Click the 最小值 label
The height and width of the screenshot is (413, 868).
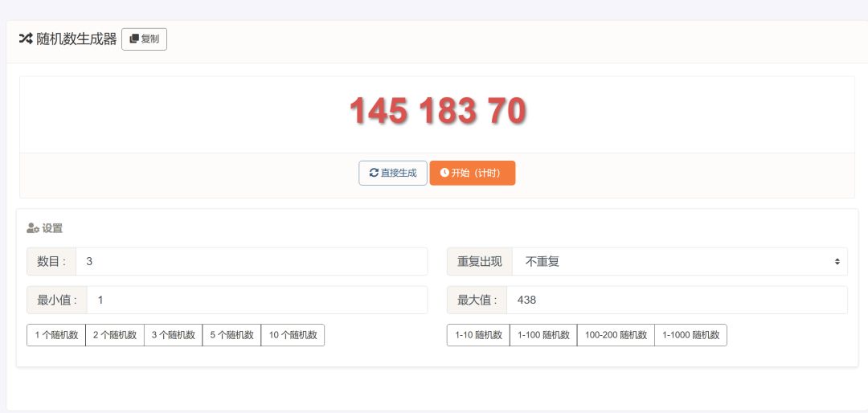[x=56, y=300]
